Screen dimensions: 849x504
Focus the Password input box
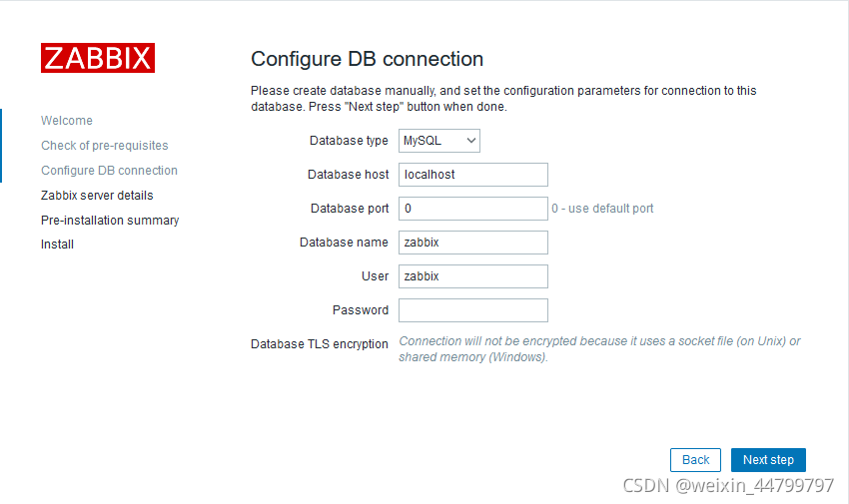pyautogui.click(x=473, y=310)
